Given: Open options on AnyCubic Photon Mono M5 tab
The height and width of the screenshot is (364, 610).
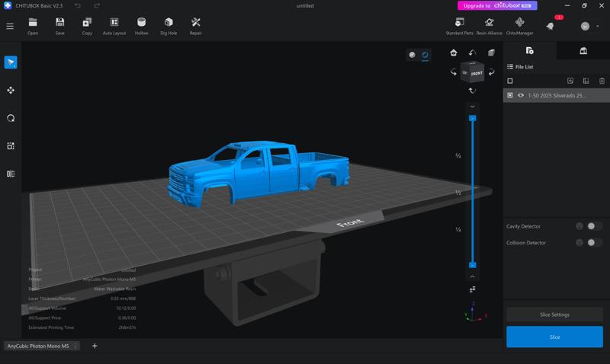Looking at the screenshot, I should pyautogui.click(x=75, y=346).
